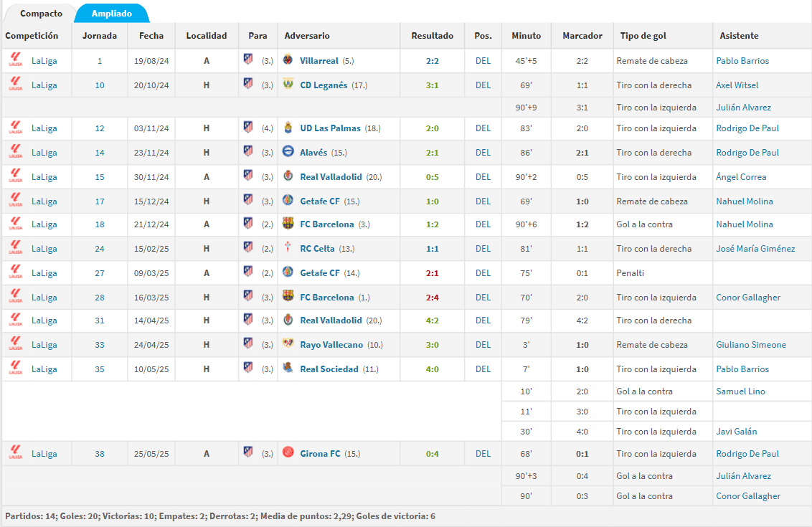Click the CD Leganés club crest icon
The height and width of the screenshot is (527, 812).
click(288, 85)
